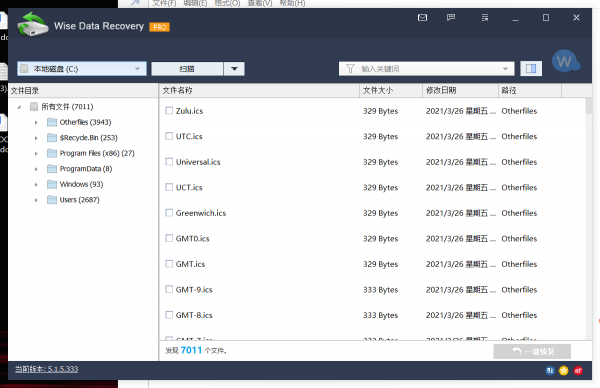Check the Zulu.ics file checkbox
The width and height of the screenshot is (600, 388).
tap(169, 111)
